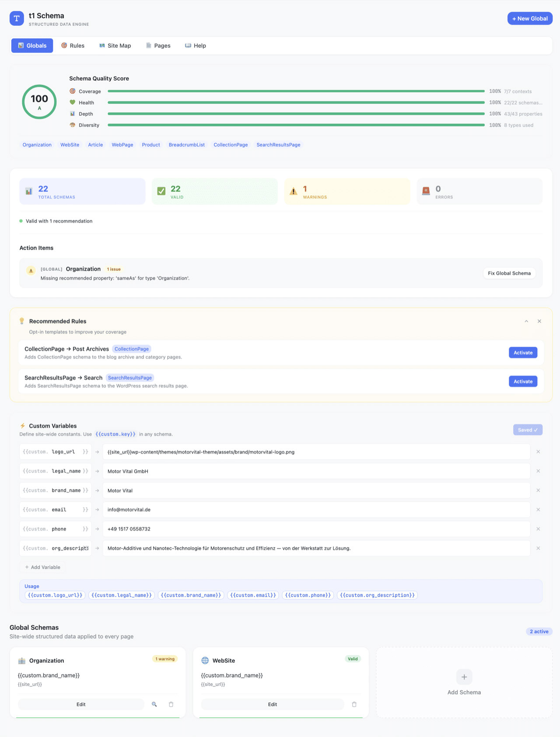Click Fix Global Schema button

[x=509, y=273]
